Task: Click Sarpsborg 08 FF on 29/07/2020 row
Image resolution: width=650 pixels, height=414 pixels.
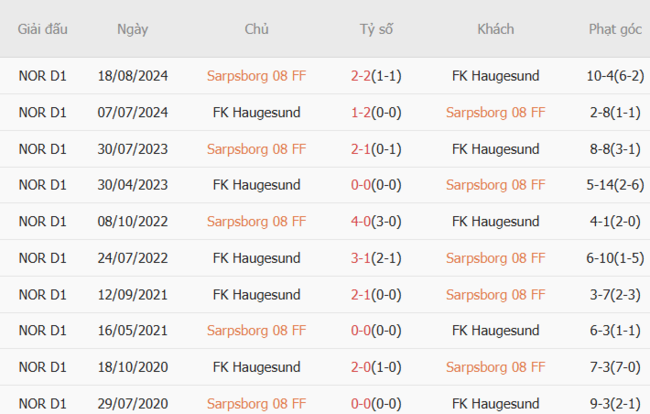Action: [256, 404]
